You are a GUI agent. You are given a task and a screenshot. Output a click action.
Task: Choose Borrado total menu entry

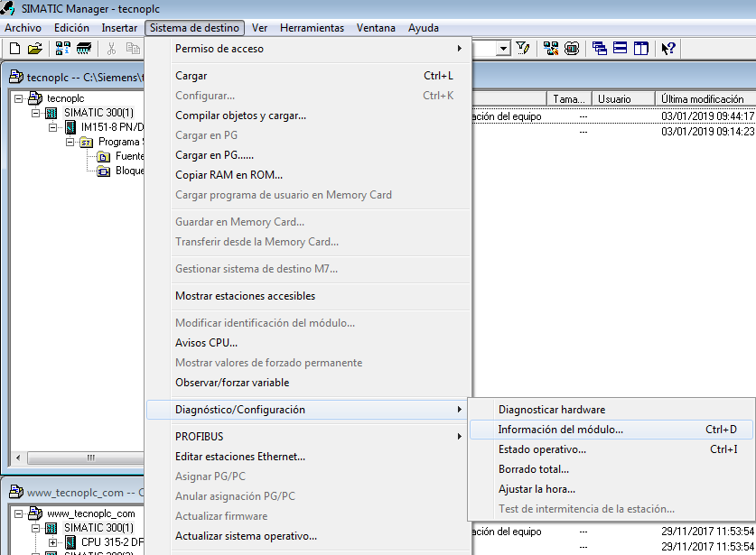[611, 468]
